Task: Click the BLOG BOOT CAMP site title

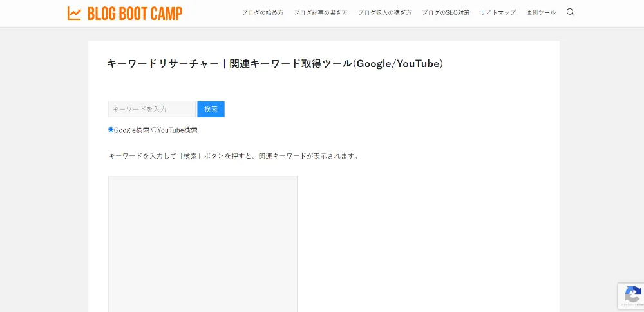Action: [135, 14]
